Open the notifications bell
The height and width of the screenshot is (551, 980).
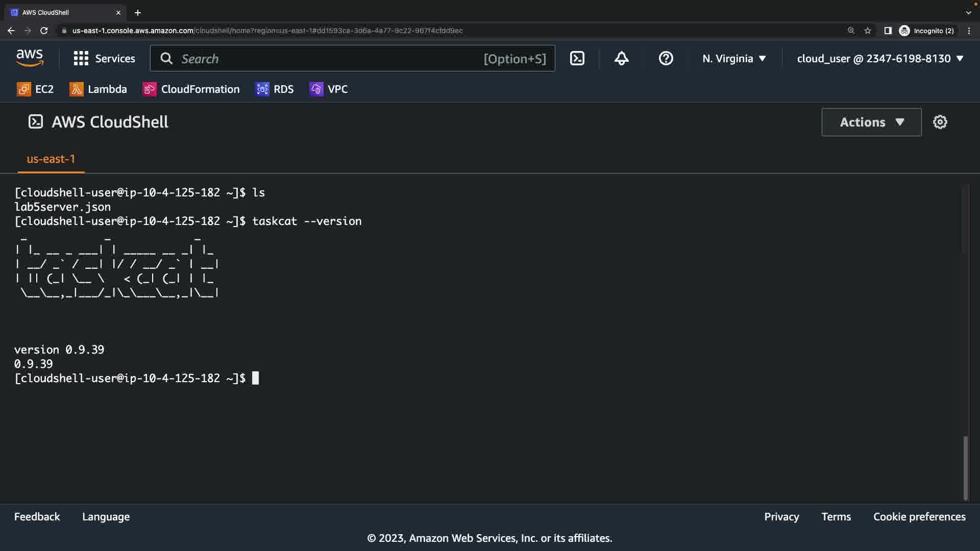(621, 59)
